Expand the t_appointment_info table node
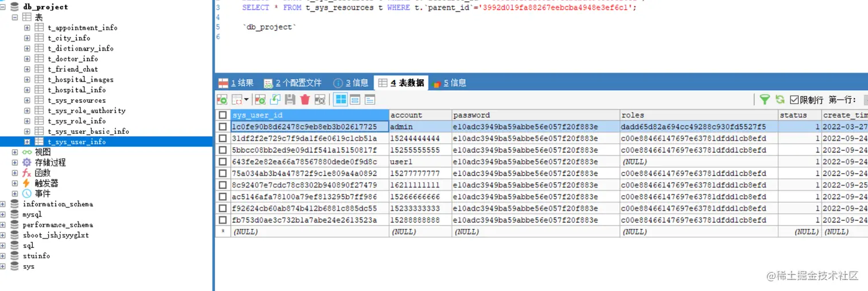Screen dimensions: 868x291 tap(27, 28)
